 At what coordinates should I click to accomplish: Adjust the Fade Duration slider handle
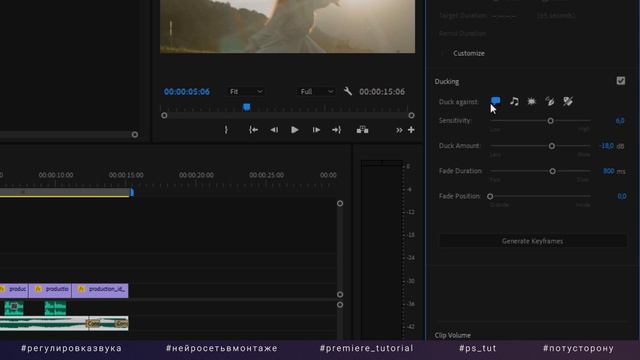click(552, 171)
